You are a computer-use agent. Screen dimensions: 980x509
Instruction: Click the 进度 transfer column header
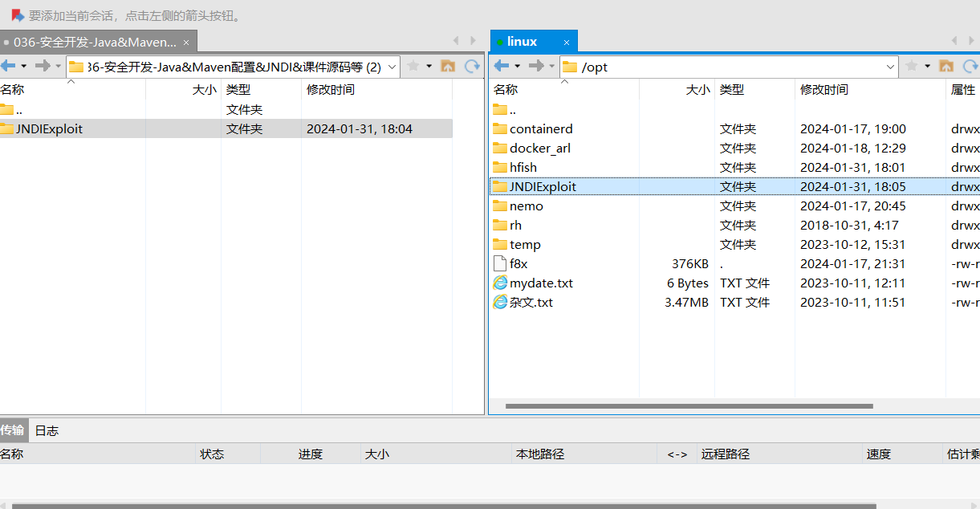(311, 454)
